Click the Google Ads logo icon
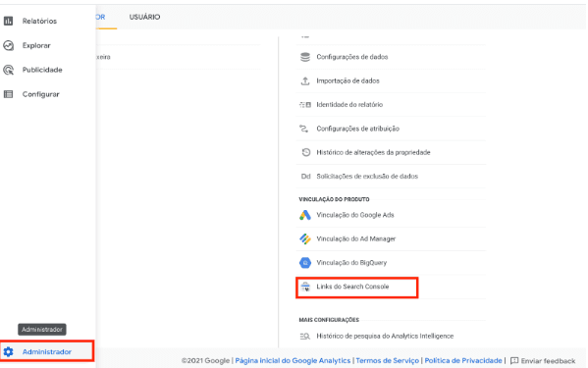The image size is (588, 368). click(x=305, y=215)
